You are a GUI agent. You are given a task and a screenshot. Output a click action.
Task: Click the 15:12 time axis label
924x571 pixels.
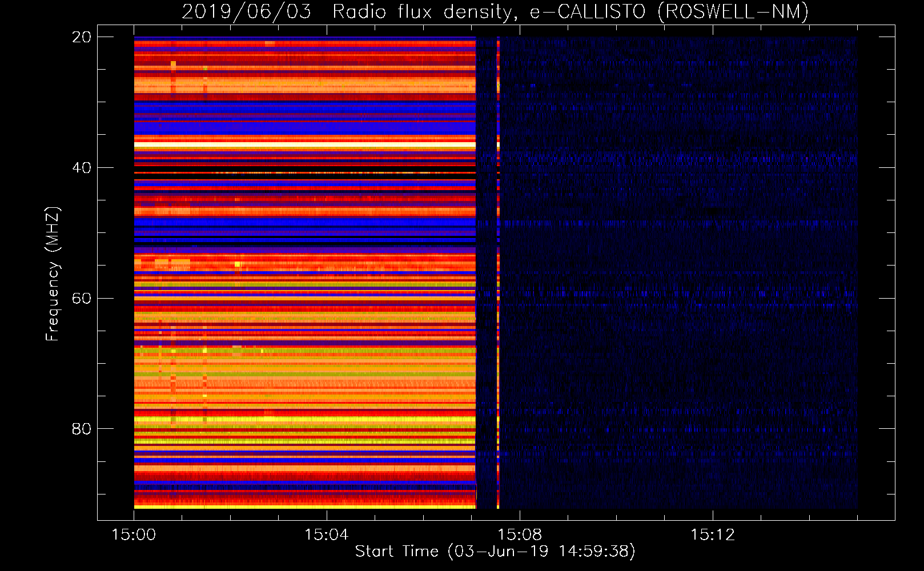coord(712,534)
